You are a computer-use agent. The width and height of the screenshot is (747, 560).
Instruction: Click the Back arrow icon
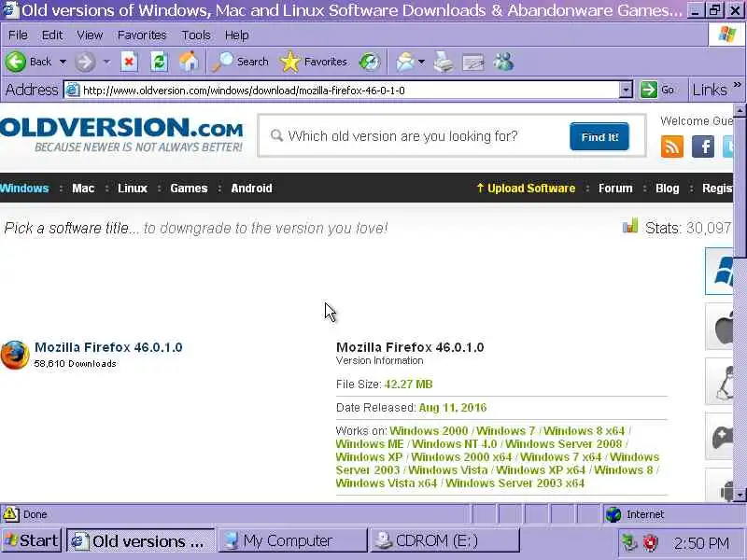click(16, 62)
